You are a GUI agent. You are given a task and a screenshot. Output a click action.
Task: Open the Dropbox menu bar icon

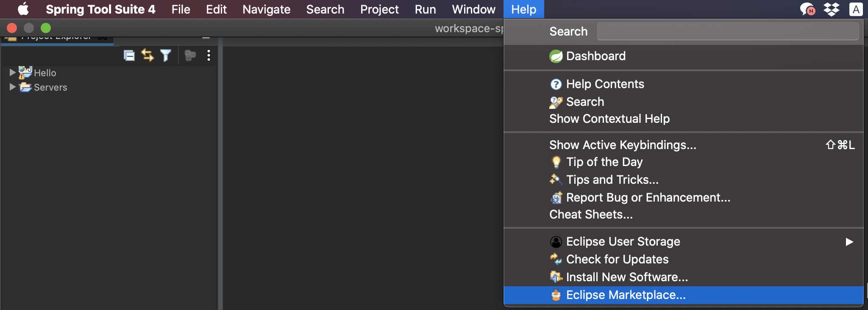(831, 9)
